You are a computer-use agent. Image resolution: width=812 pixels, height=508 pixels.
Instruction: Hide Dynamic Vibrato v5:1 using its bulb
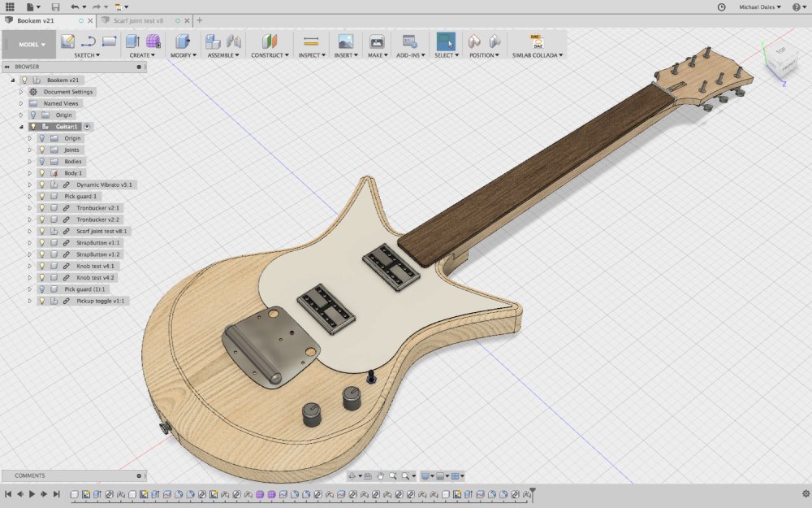coord(42,185)
